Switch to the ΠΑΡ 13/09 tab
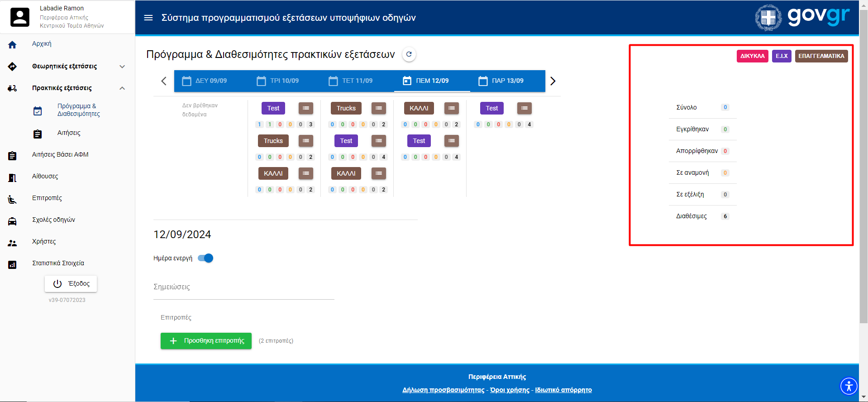This screenshot has width=868, height=402. tap(501, 81)
